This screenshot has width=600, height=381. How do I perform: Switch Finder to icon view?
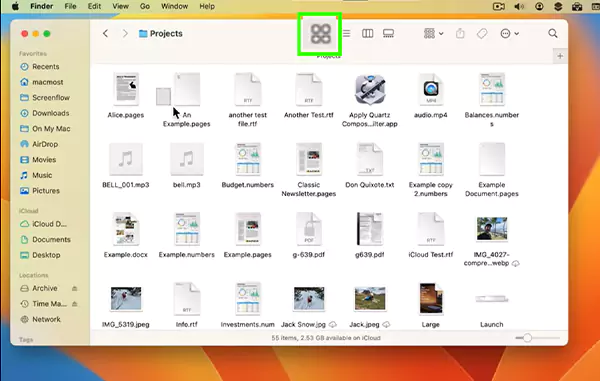click(321, 34)
